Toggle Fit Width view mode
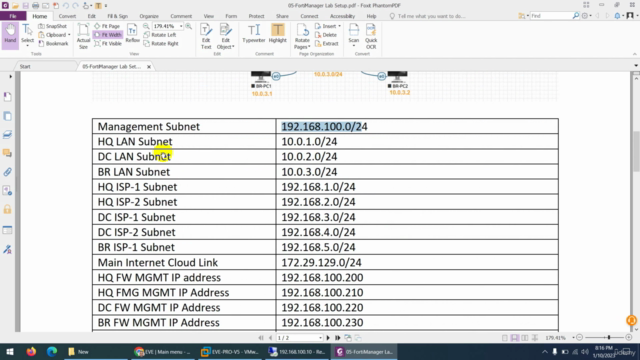Viewport: 640px width, 360px height. 108,35
